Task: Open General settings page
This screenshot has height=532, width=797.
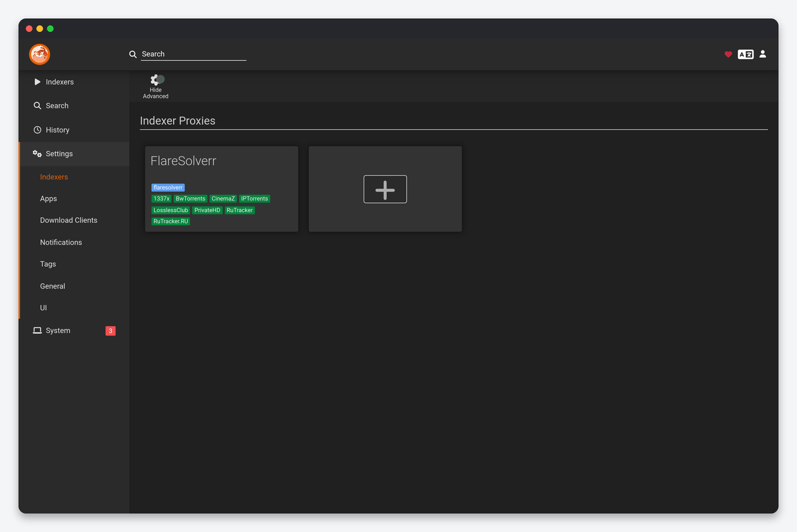Action: click(53, 286)
